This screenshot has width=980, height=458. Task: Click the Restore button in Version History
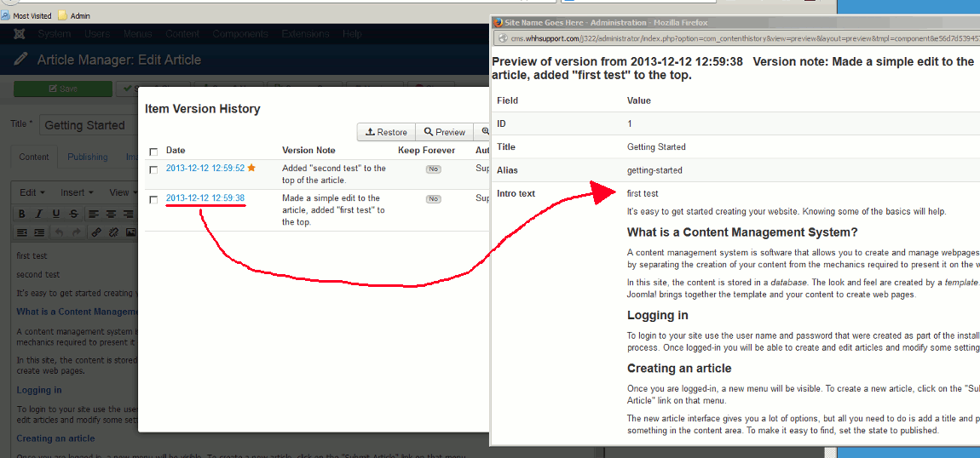tap(386, 132)
